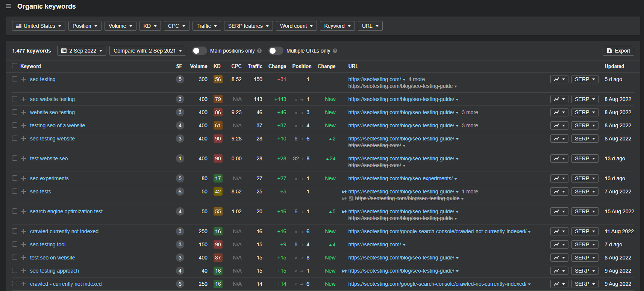Click the KD badge 56 for 'seo testing'
This screenshot has height=291, width=644.
pos(218,79)
